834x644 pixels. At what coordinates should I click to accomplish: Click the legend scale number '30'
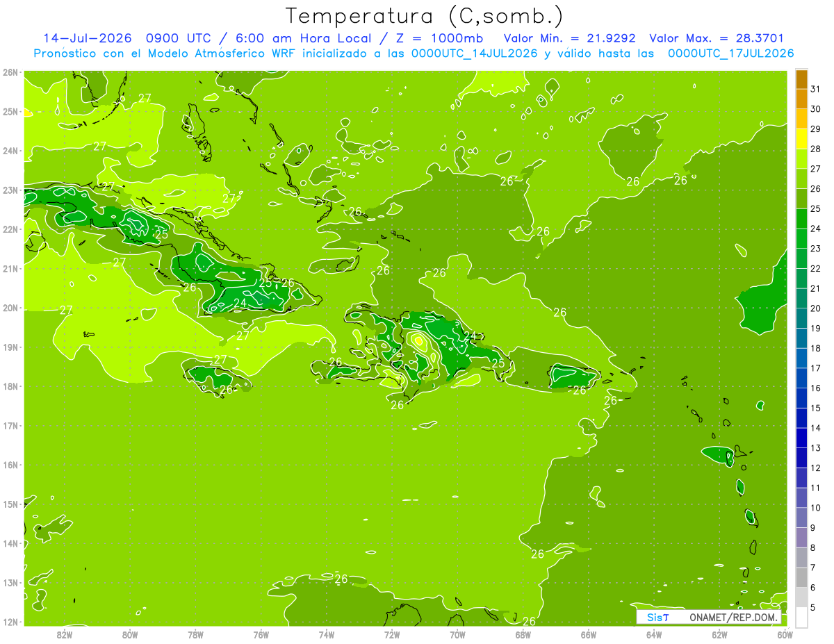click(816, 108)
